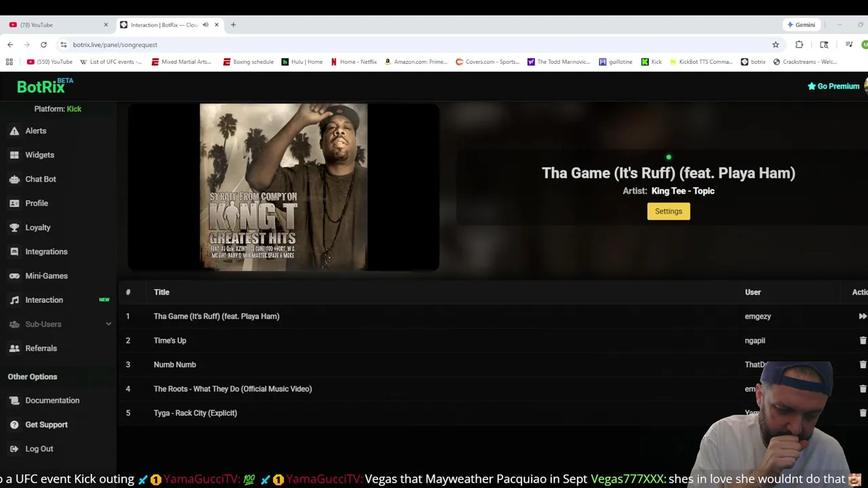Open Boxing schedule bookmark
This screenshot has width=868, height=488.
click(x=248, y=62)
